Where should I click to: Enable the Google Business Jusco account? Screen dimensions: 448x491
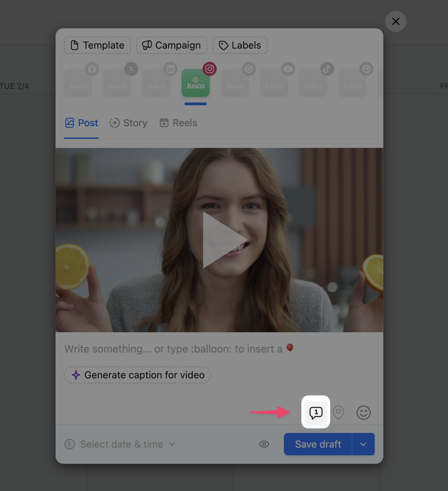click(x=235, y=83)
